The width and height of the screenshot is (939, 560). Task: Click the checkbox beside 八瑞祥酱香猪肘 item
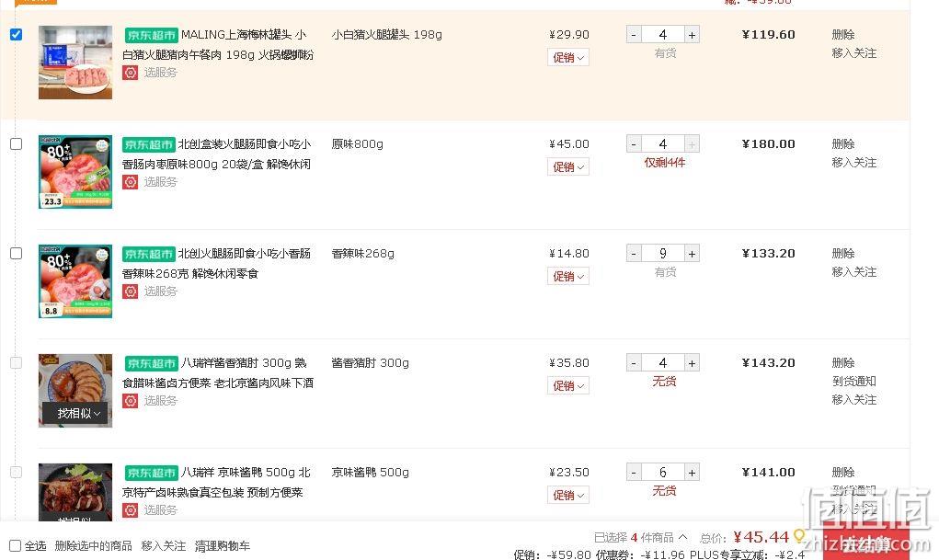[17, 363]
